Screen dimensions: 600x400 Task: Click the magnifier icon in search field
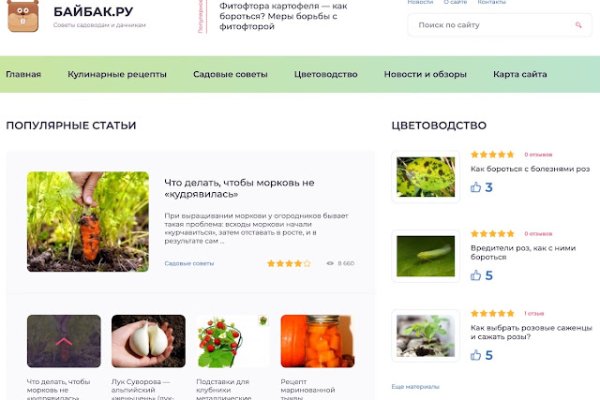578,25
